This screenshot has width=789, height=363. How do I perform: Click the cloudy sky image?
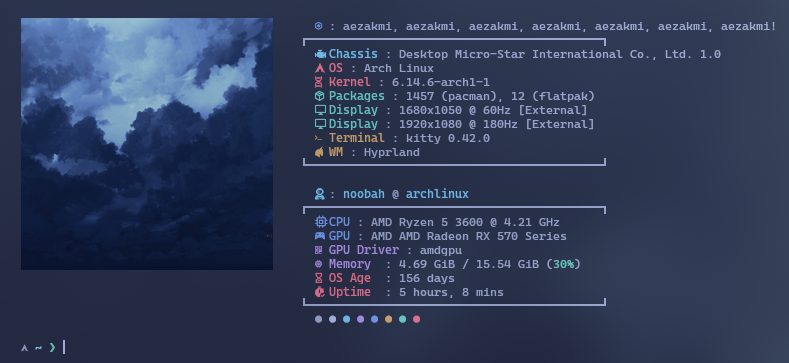[147, 144]
